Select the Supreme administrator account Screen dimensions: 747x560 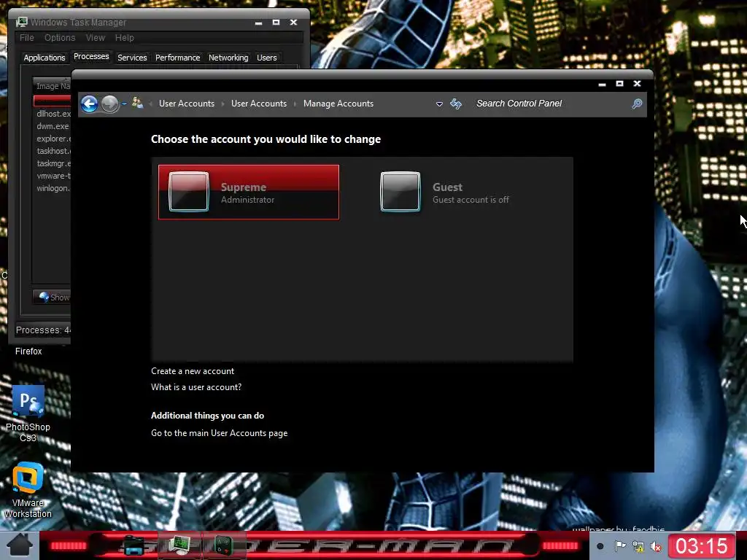249,192
